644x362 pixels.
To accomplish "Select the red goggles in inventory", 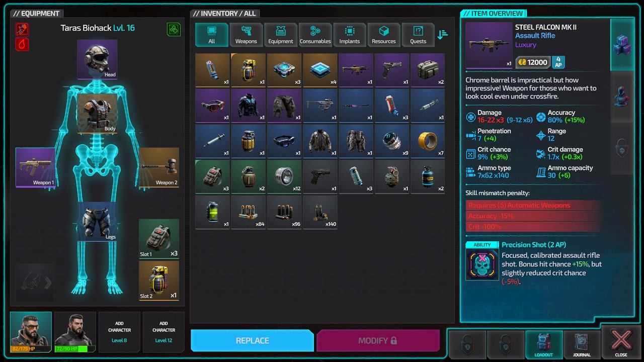I will (212, 106).
